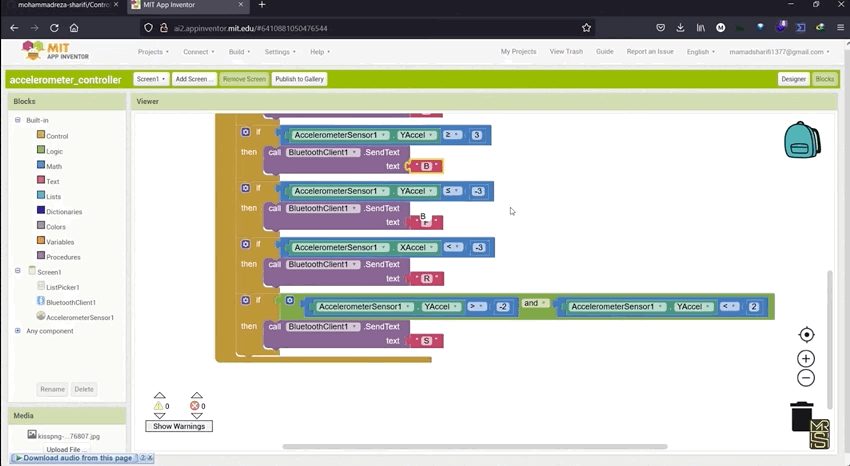Reload the page in the browser
This screenshot has height=466, width=850.
pyautogui.click(x=54, y=28)
